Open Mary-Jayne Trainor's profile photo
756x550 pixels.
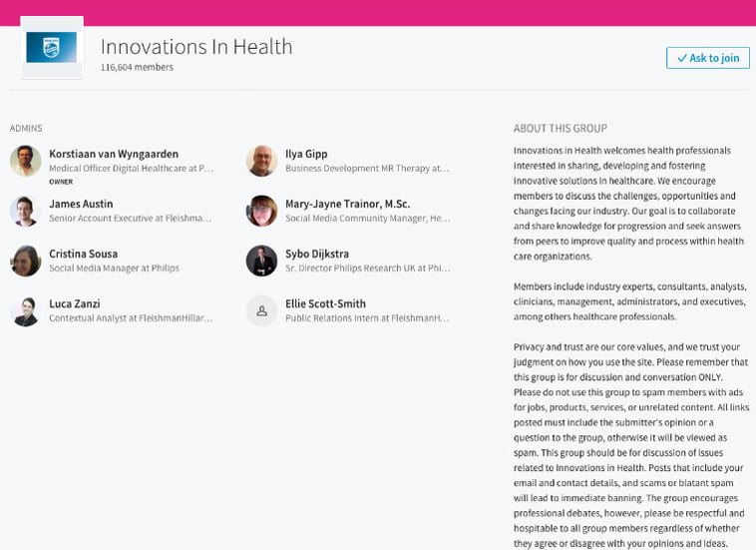(x=261, y=211)
